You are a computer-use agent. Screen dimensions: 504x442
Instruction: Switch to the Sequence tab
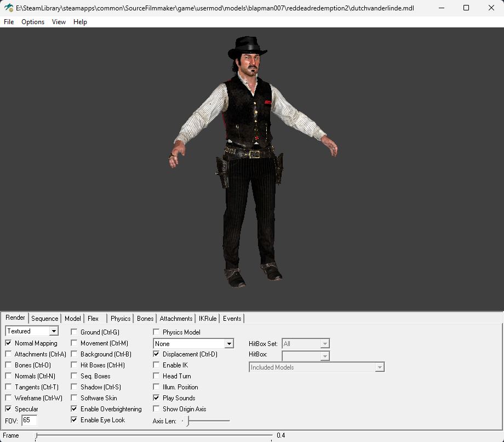[45, 319]
